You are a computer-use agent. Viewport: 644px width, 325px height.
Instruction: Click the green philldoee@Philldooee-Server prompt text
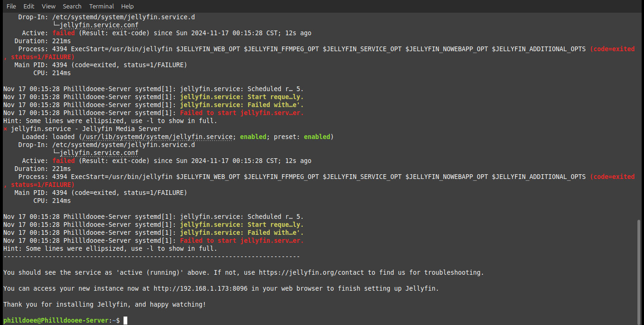(55, 320)
